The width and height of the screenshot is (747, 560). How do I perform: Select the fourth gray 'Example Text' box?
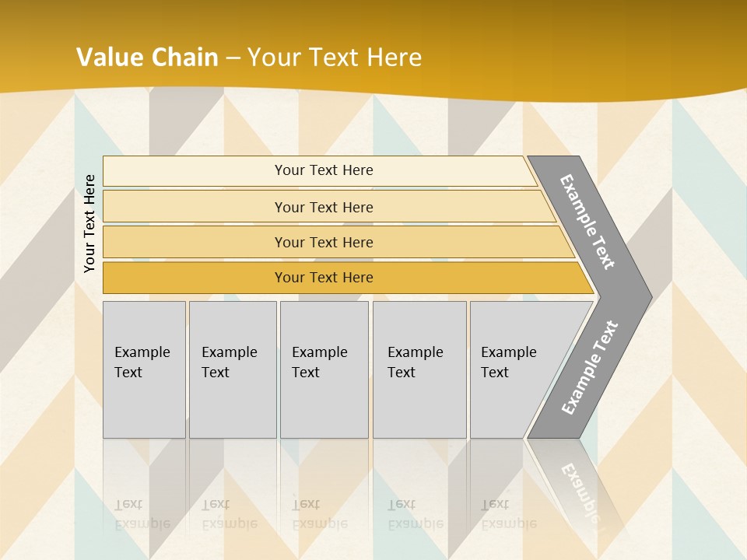tap(419, 369)
